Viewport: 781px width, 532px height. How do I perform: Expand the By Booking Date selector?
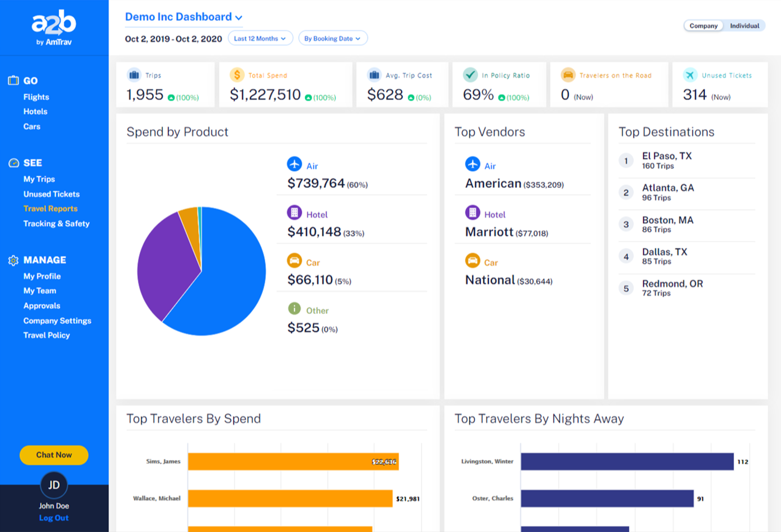[x=333, y=37]
